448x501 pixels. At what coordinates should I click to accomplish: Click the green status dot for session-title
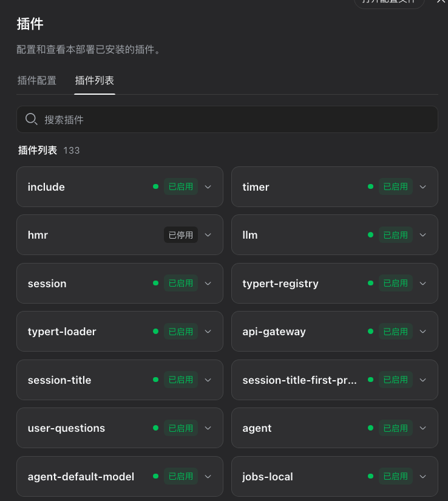coord(156,380)
